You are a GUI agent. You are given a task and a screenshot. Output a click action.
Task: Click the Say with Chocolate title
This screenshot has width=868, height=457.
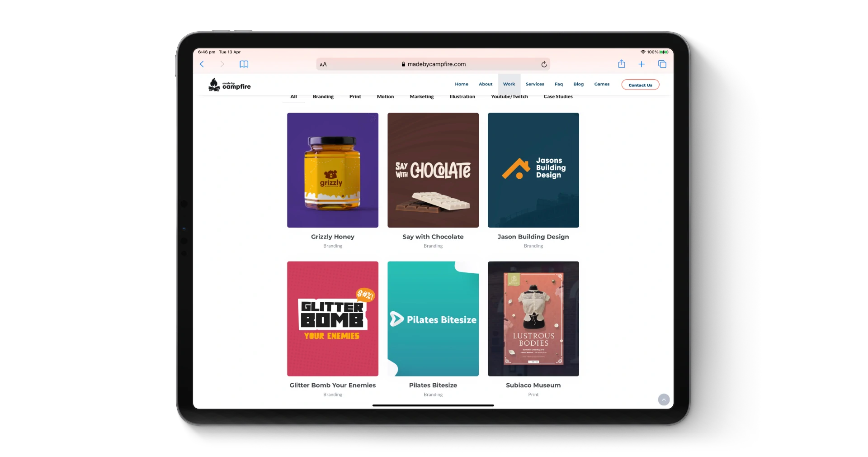433,237
